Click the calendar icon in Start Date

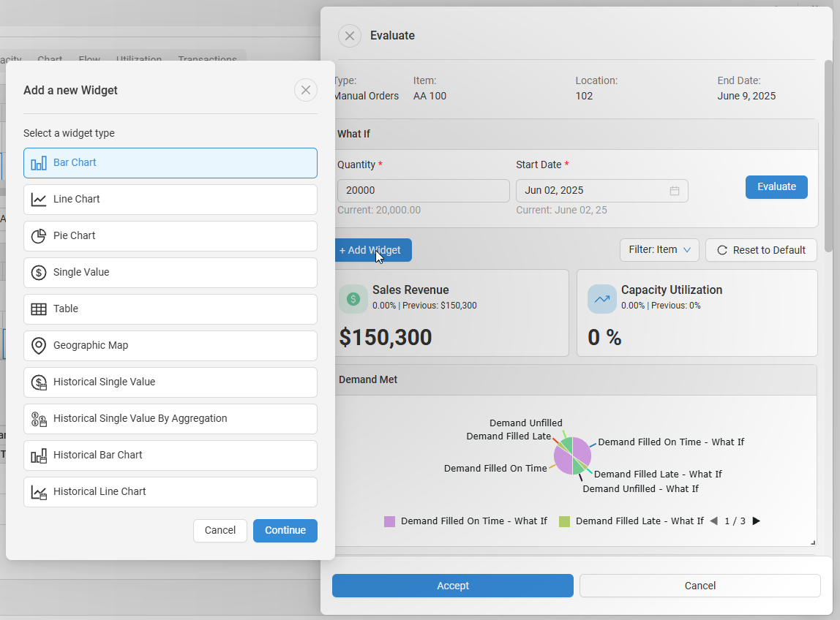675,191
